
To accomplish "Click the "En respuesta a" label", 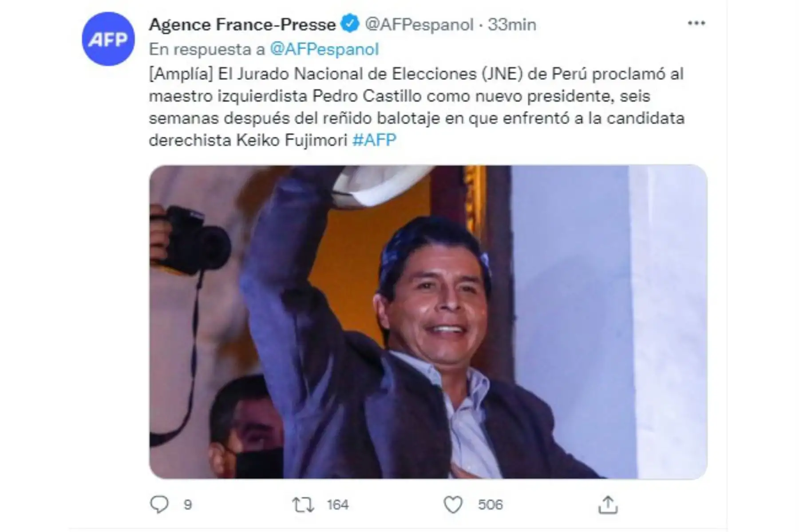I will pos(207,49).
